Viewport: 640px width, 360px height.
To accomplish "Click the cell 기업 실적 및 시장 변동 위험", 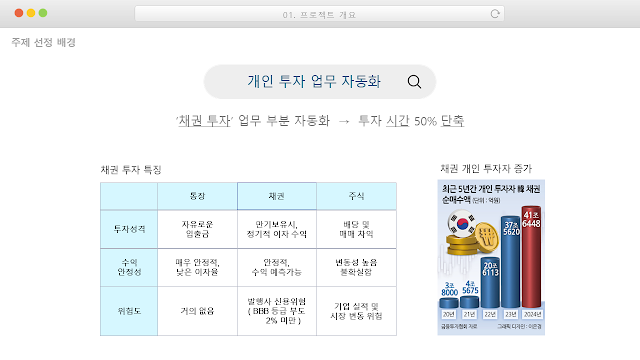I will (x=356, y=311).
